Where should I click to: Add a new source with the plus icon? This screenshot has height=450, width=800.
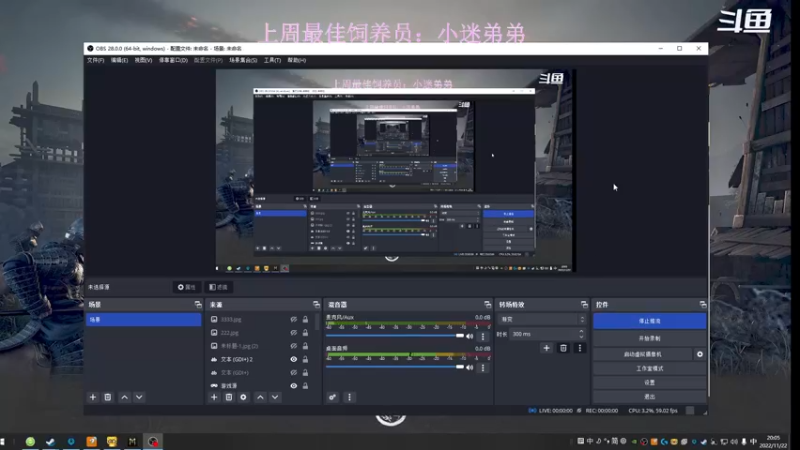point(214,397)
